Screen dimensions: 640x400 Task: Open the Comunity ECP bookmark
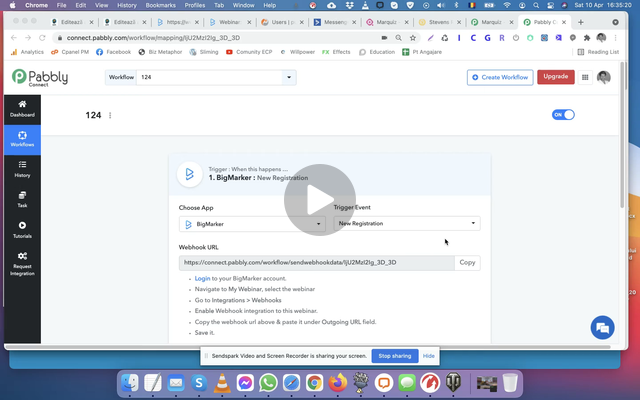point(249,52)
